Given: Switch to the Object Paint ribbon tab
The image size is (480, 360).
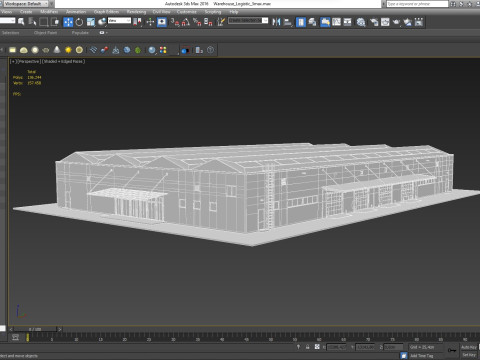Looking at the screenshot, I should tap(45, 33).
